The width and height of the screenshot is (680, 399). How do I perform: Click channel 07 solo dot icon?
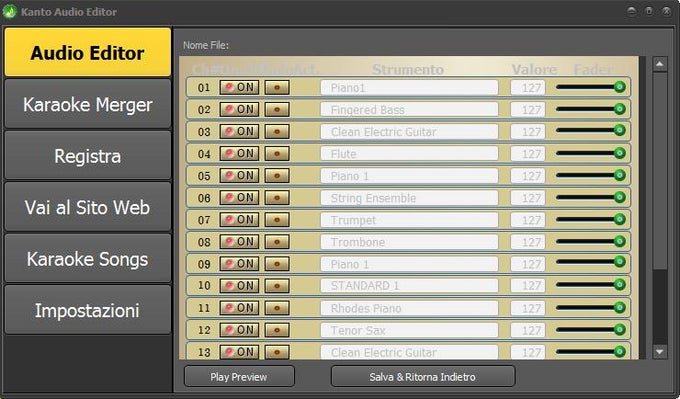[x=277, y=220]
